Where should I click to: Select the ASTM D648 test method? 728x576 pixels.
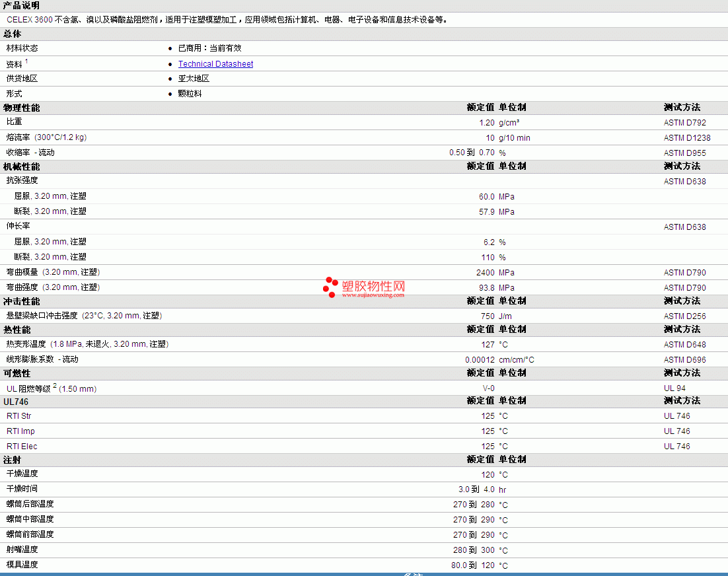pos(685,345)
